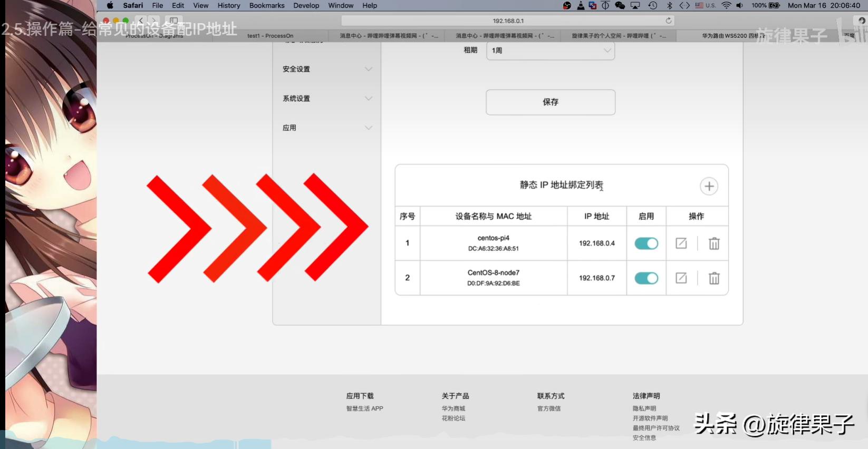
Task: Open the 官方微信 link
Action: click(549, 408)
